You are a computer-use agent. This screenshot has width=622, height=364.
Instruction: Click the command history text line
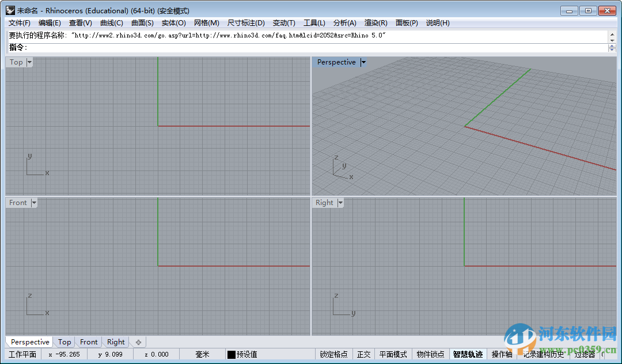(x=197, y=36)
